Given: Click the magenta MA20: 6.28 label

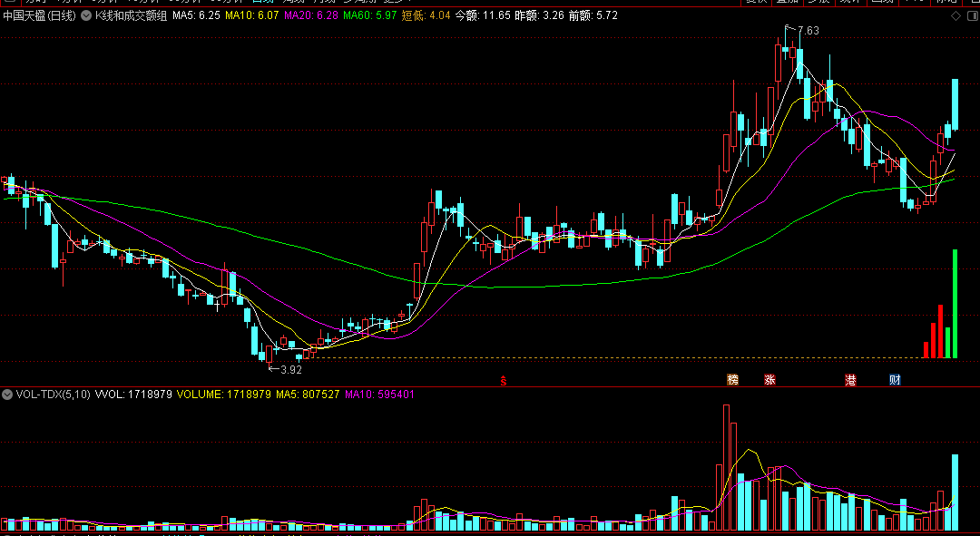Looking at the screenshot, I should tap(310, 15).
